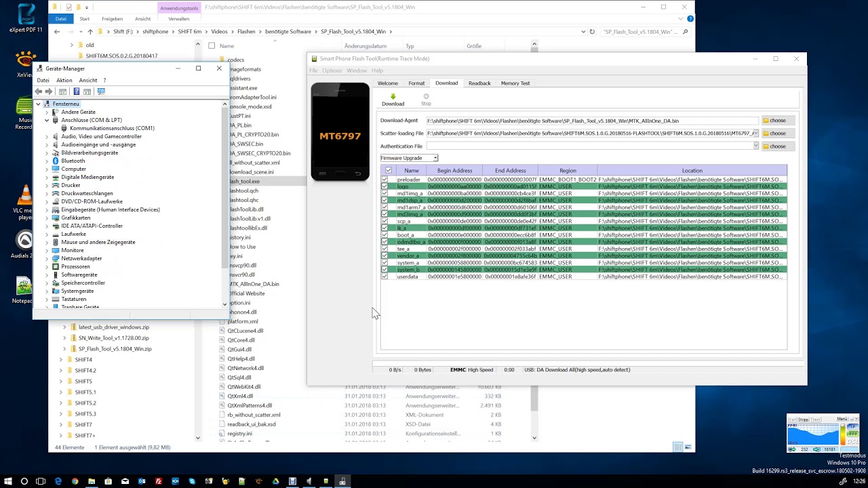Screen dimensions: 868x488
Task: Choose an Authentication file
Action: click(x=777, y=146)
